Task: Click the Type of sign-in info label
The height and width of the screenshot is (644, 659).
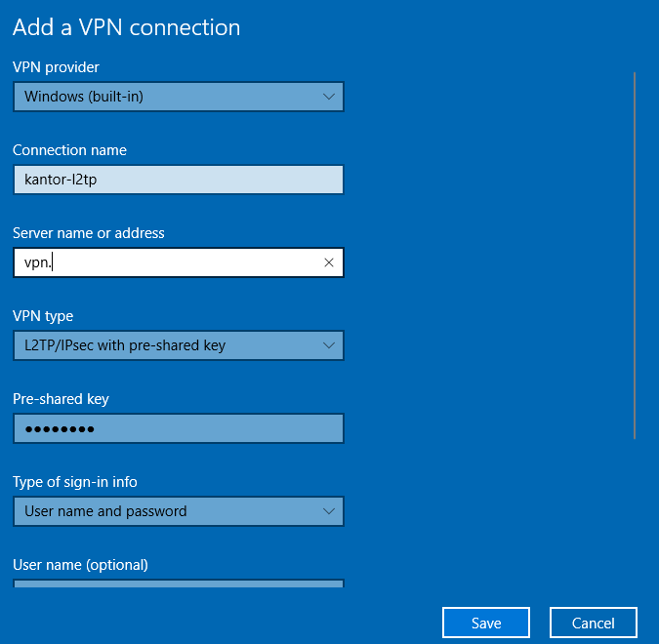Action: point(75,482)
